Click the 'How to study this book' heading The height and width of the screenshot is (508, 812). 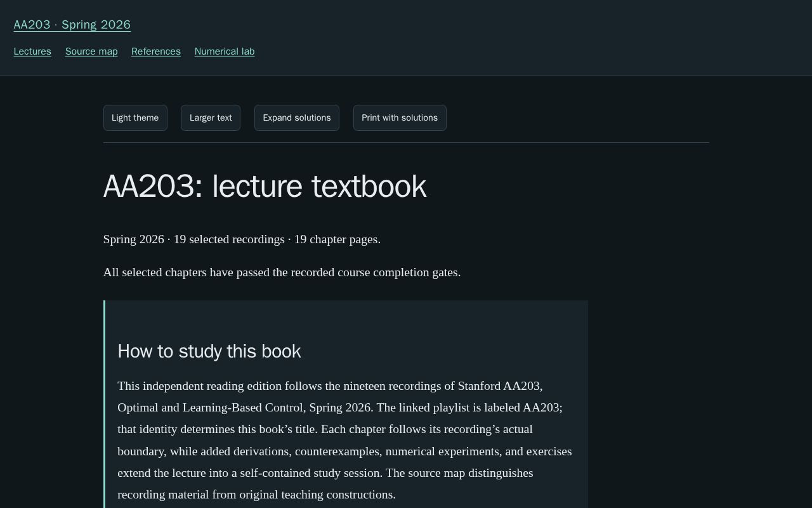[x=209, y=351]
